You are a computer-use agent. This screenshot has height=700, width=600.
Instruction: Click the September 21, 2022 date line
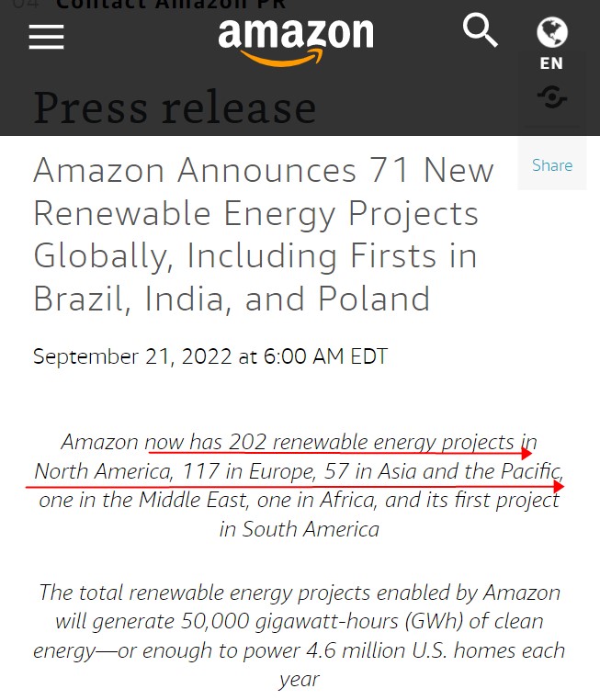[210, 356]
